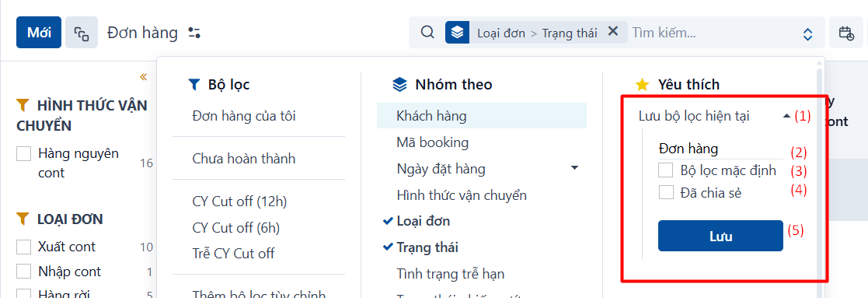The height and width of the screenshot is (298, 868).
Task: Collapse Lưu bộ lọc hiện tại section
Action: click(x=786, y=116)
